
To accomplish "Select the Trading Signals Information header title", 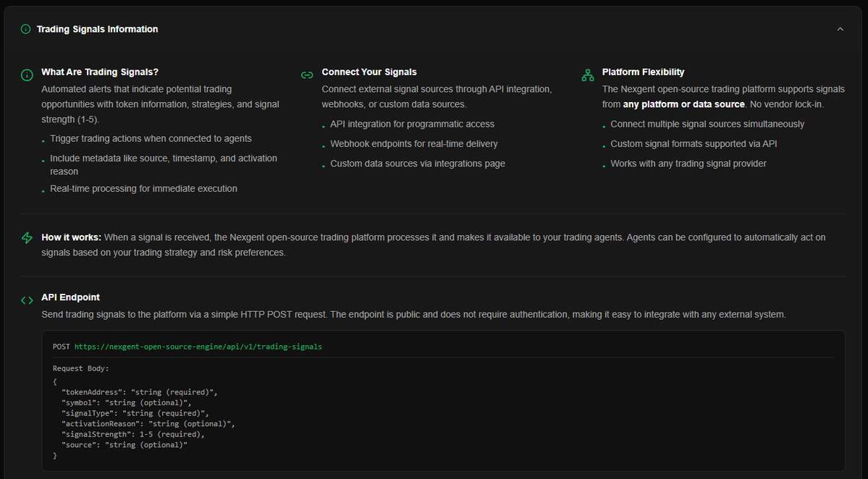I will 98,30.
